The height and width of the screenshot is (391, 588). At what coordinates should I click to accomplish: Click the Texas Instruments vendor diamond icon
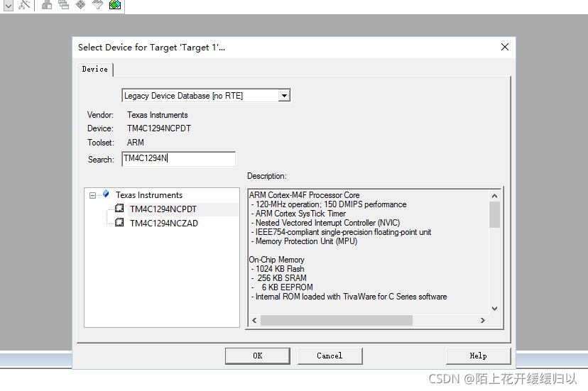106,194
